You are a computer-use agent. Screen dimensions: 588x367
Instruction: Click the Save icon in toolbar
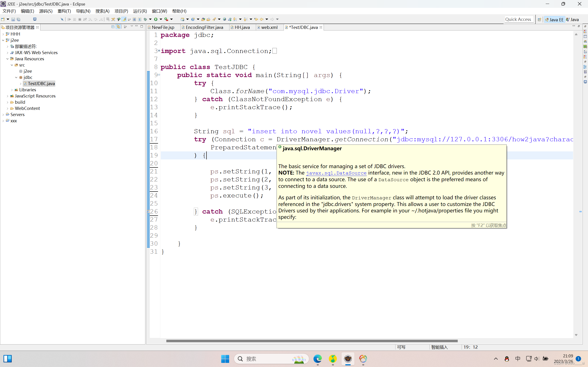(13, 19)
